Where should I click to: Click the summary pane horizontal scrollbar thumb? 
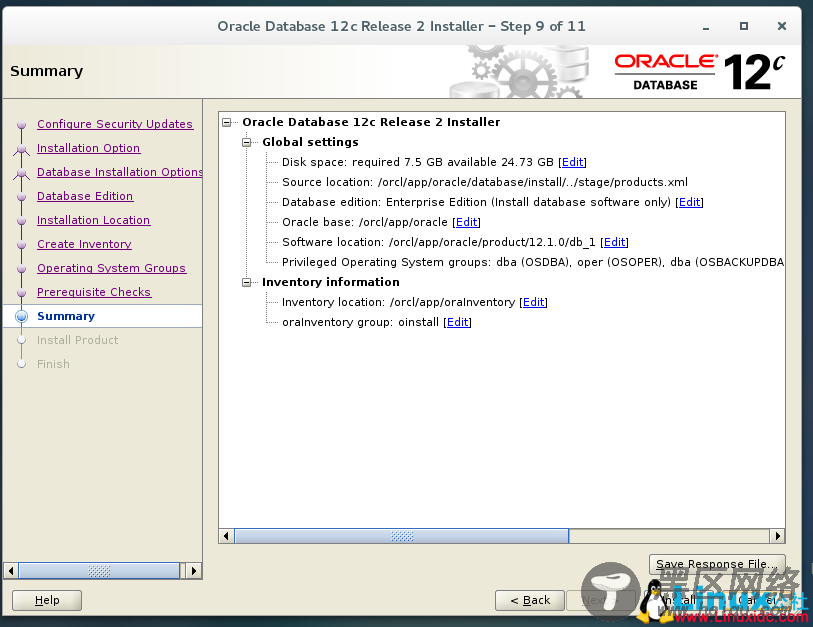402,536
